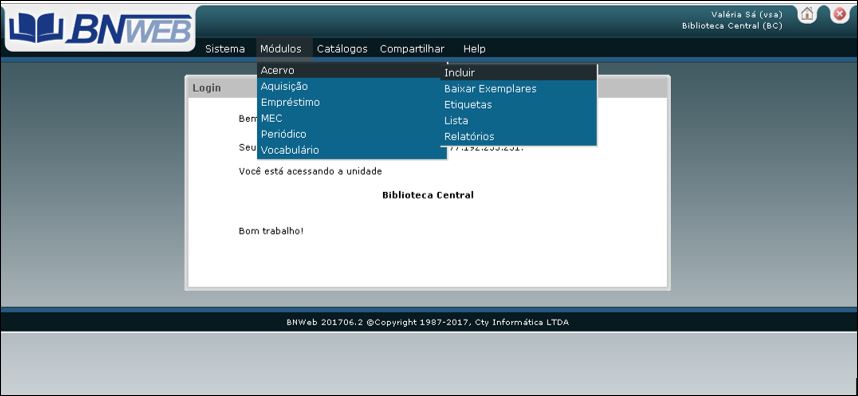Choose Incluir from the Acervo submenu
The height and width of the screenshot is (396, 858).
coord(518,72)
